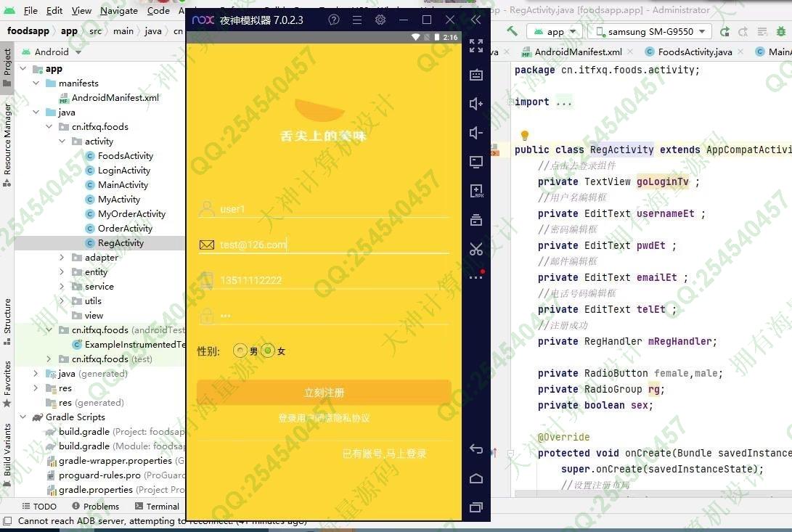Screen dimensions: 792x532
Task: Select the 女 radio button
Action: [x=268, y=351]
